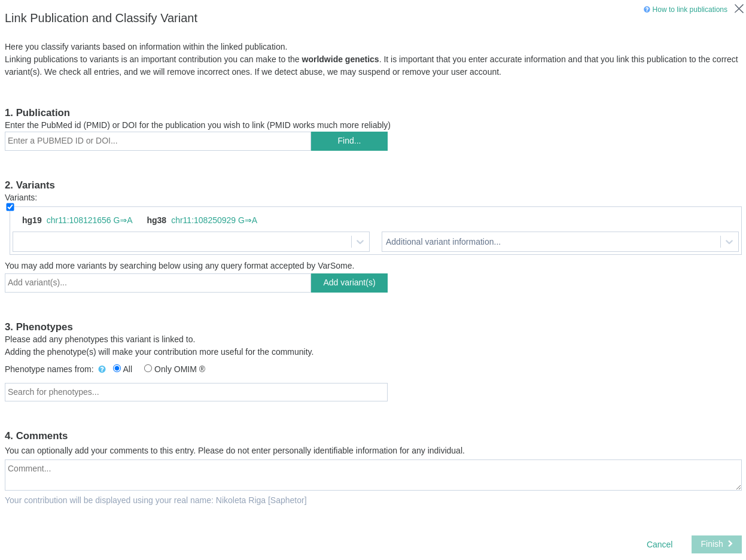The height and width of the screenshot is (560, 746).
Task: Focus the Add variant(s) search field
Action: (x=158, y=283)
